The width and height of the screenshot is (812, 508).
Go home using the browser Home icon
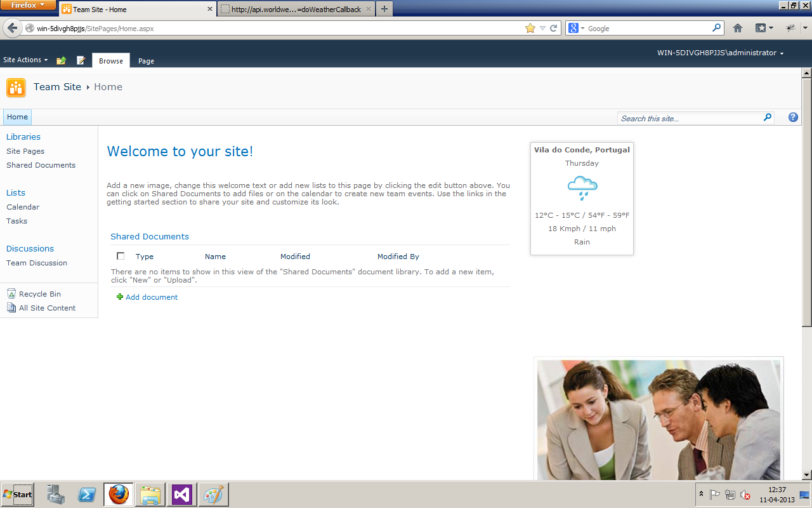pyautogui.click(x=738, y=28)
